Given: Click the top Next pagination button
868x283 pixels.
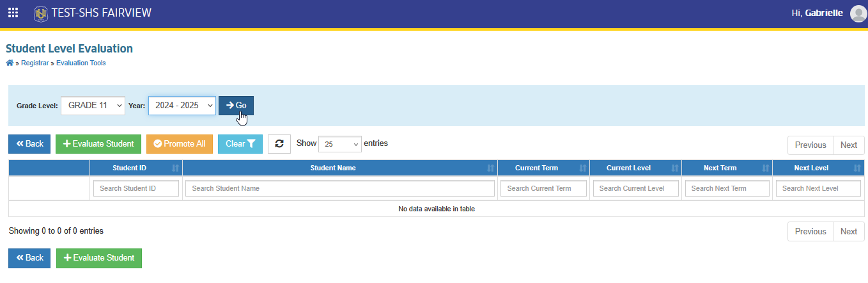Looking at the screenshot, I should (x=849, y=145).
